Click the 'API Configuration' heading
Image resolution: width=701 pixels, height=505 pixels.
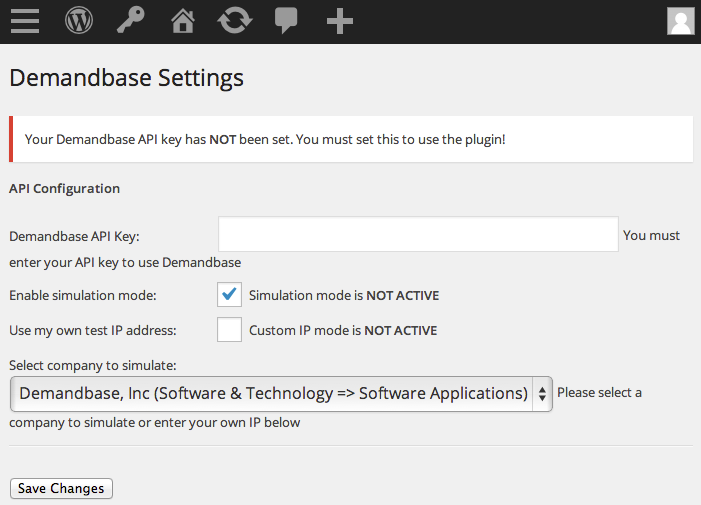click(x=64, y=189)
